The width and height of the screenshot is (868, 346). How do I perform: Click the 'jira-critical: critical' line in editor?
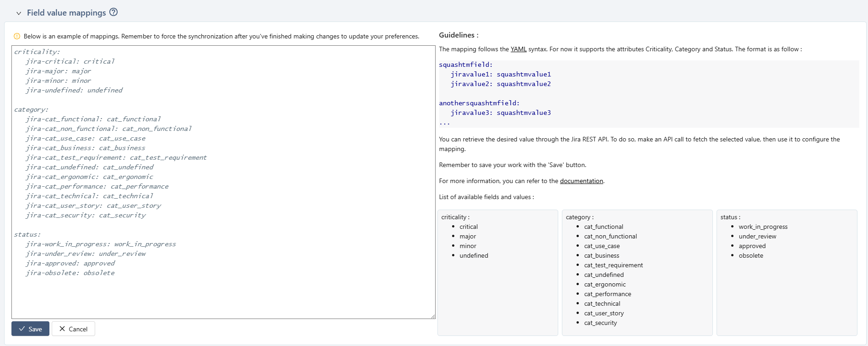pyautogui.click(x=70, y=61)
